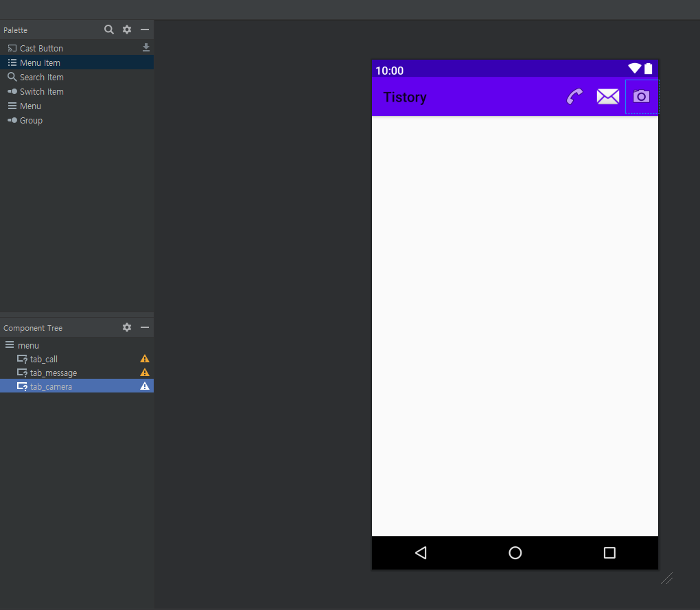
Task: Select Search Item in Palette
Action: [x=77, y=78]
